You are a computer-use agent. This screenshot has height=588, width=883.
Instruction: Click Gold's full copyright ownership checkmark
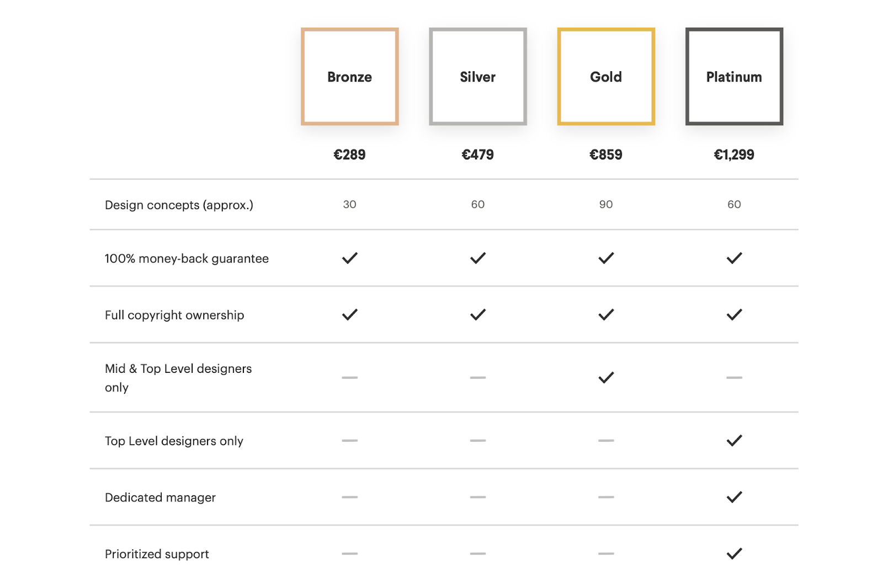[x=606, y=315]
